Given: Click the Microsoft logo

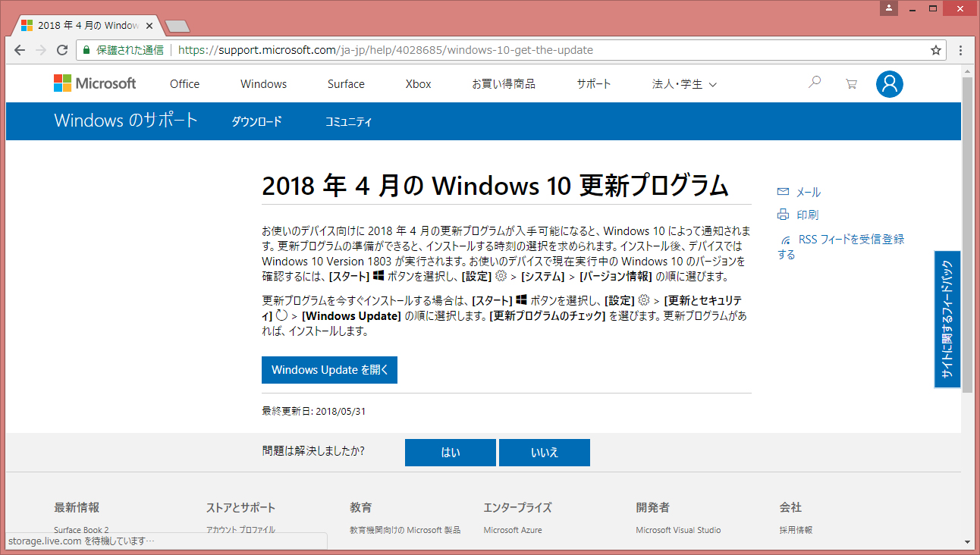Looking at the screenshot, I should click(x=95, y=83).
